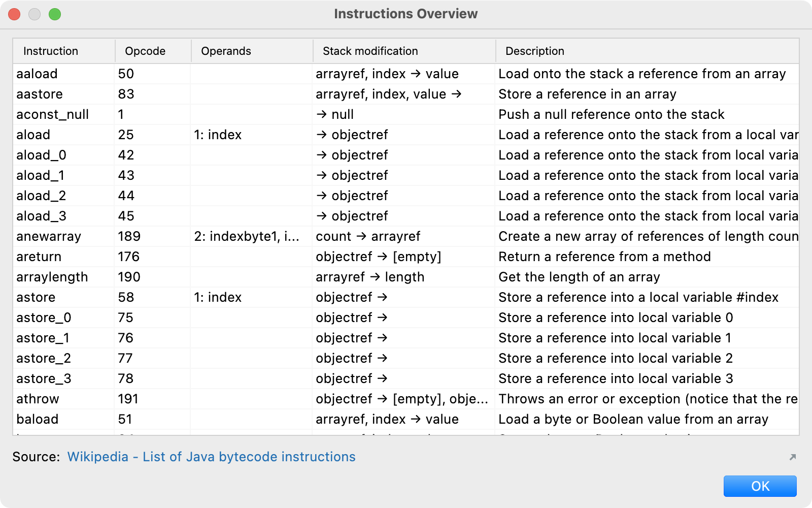This screenshot has width=812, height=508.
Task: Select the aload instruction cell
Action: click(x=64, y=135)
